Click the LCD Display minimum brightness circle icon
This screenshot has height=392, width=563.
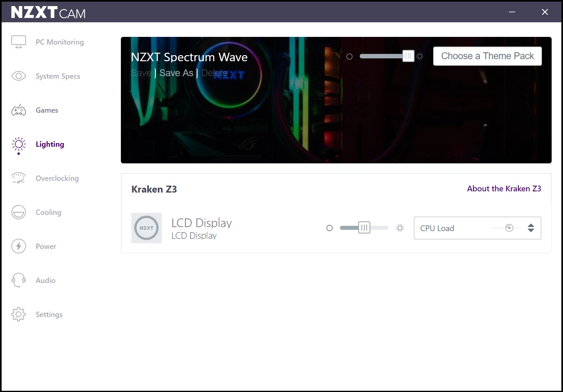click(x=329, y=228)
